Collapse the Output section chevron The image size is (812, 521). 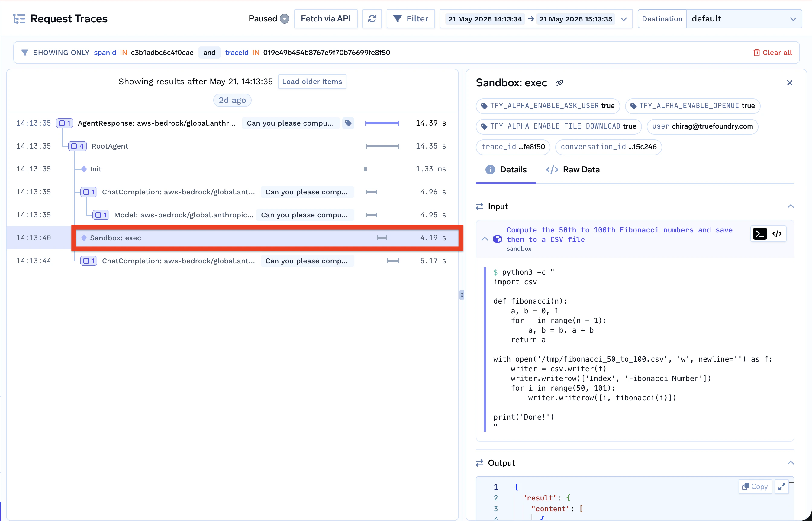point(791,463)
